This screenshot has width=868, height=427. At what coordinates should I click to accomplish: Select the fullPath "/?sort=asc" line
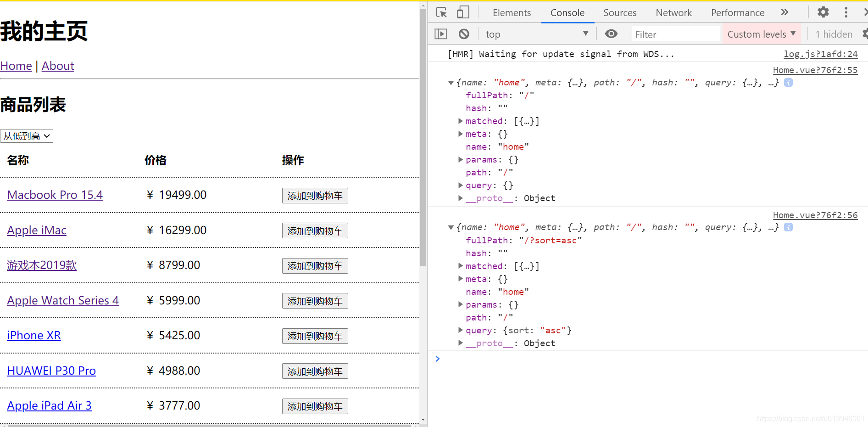tap(523, 240)
